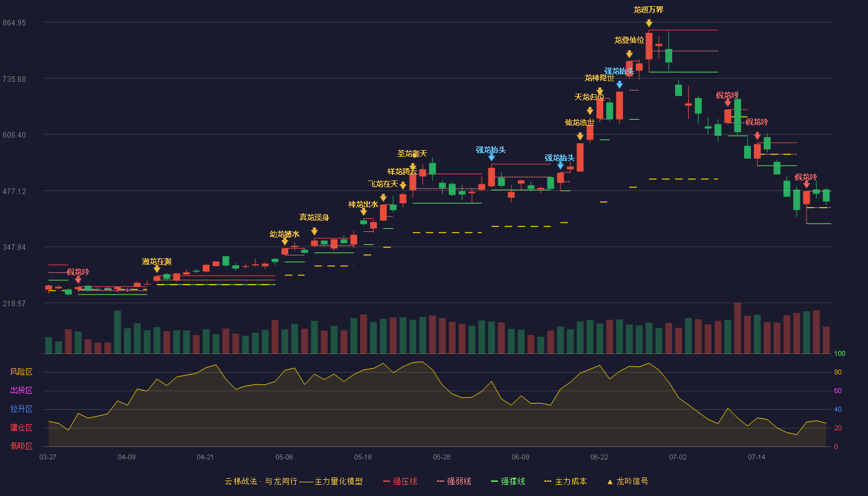This screenshot has height=496, width=868.
Task: Click the red 20 indicator axis label
Action: pyautogui.click(x=838, y=428)
